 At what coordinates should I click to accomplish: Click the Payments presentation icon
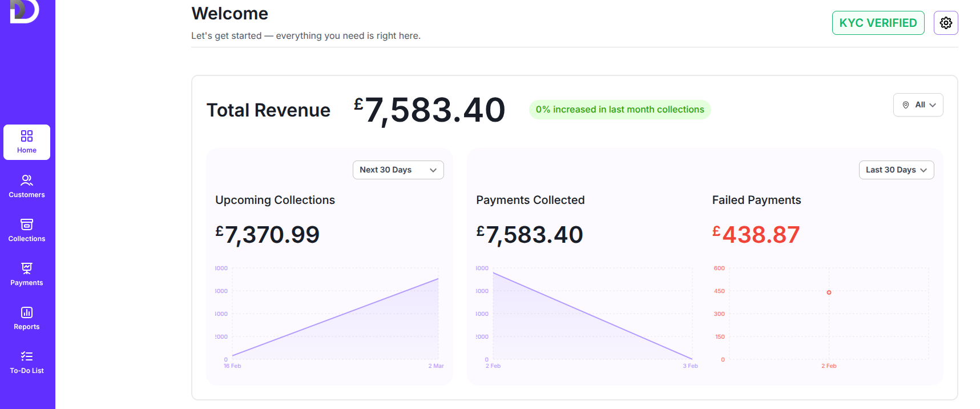[27, 268]
